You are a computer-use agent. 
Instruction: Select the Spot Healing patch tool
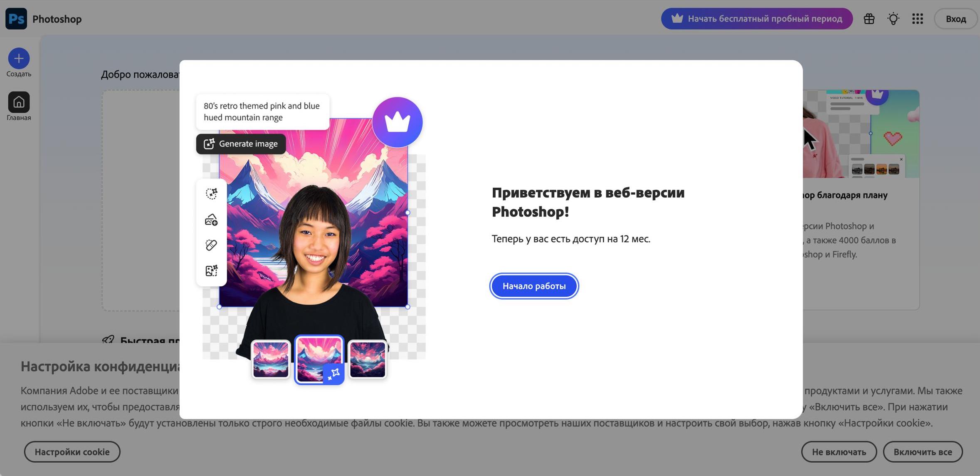click(x=211, y=245)
